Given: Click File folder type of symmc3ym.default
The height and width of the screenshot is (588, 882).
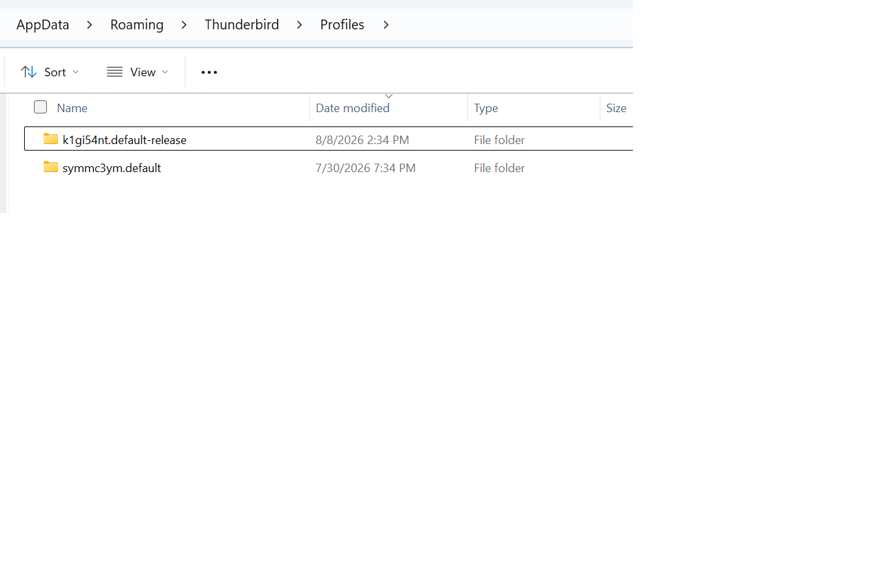Looking at the screenshot, I should click(499, 168).
